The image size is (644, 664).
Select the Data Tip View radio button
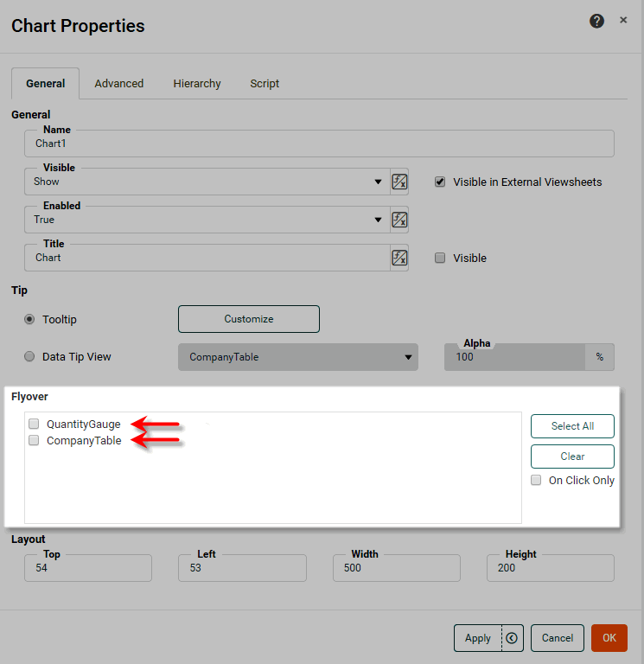[x=30, y=356]
